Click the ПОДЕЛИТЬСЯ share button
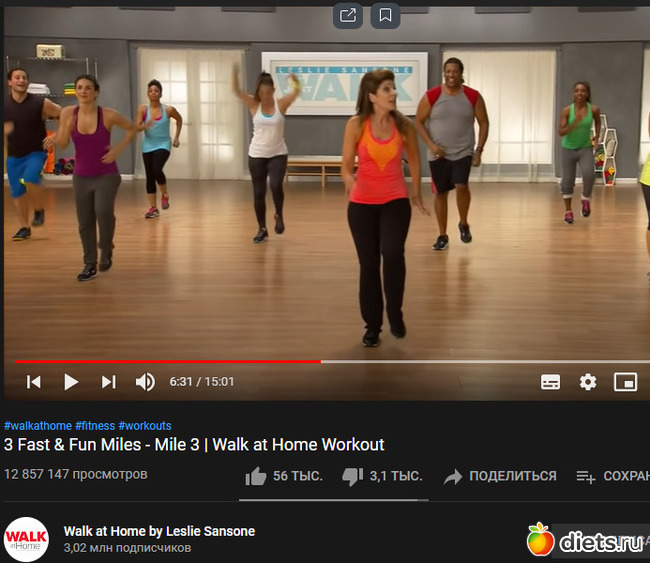 click(500, 476)
